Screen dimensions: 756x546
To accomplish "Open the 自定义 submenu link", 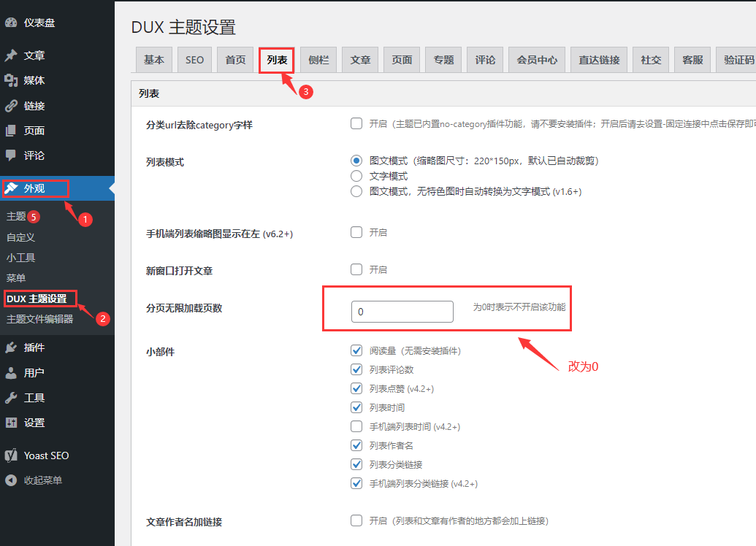I will 20,237.
